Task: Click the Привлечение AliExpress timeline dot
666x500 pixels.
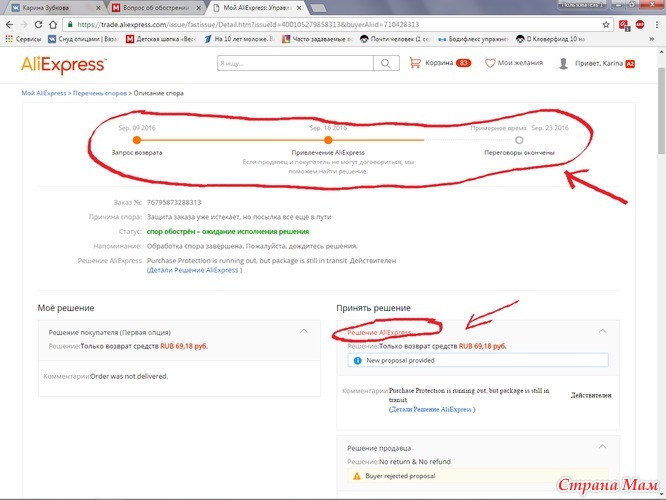Action: tap(328, 140)
